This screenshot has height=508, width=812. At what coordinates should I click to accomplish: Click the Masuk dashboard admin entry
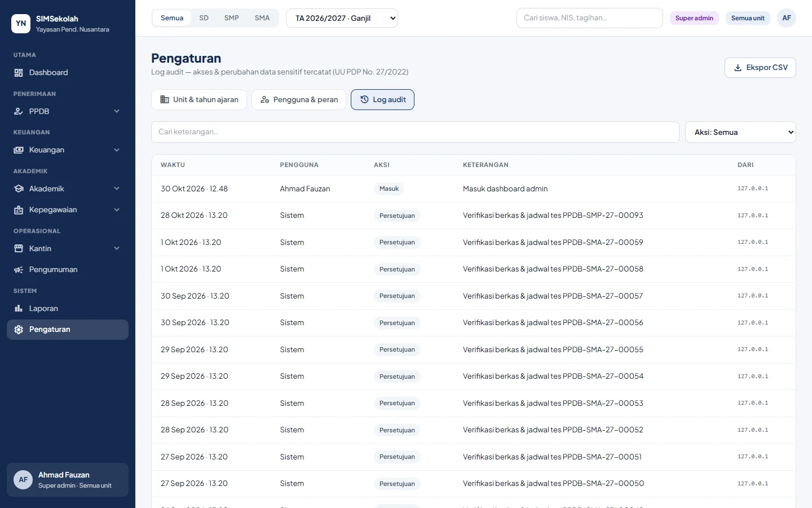point(505,189)
